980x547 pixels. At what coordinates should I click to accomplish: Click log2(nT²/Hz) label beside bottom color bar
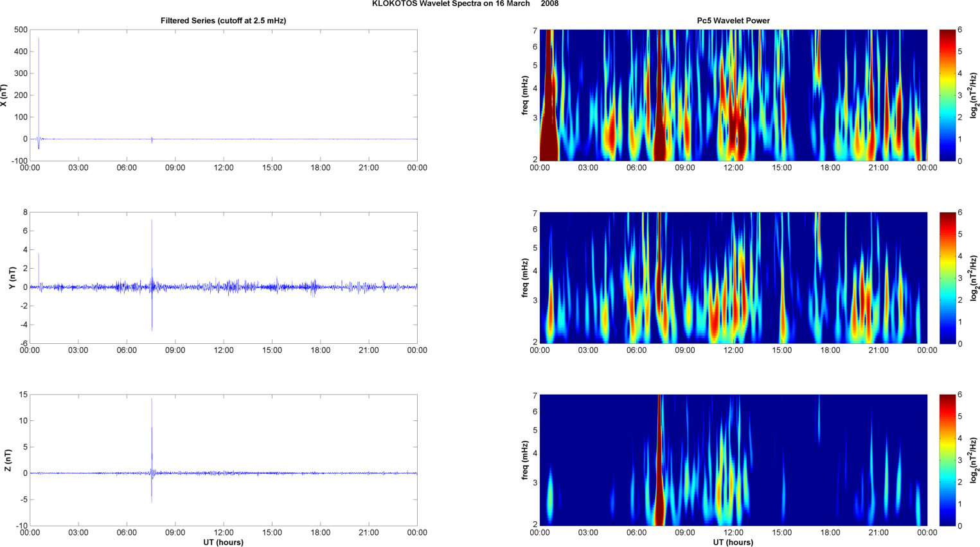974,460
